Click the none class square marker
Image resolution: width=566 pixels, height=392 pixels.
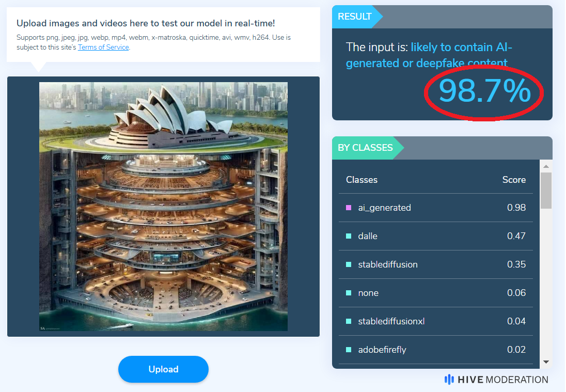[x=349, y=293]
